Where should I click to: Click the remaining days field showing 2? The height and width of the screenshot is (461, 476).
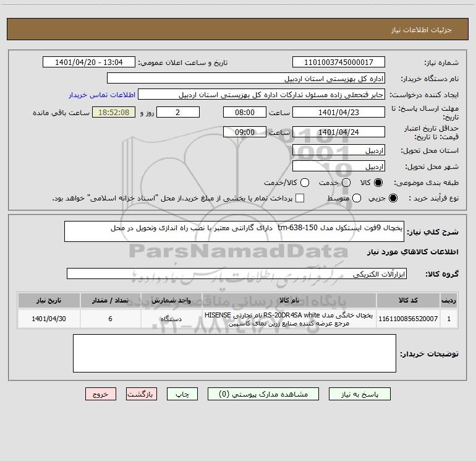178,112
